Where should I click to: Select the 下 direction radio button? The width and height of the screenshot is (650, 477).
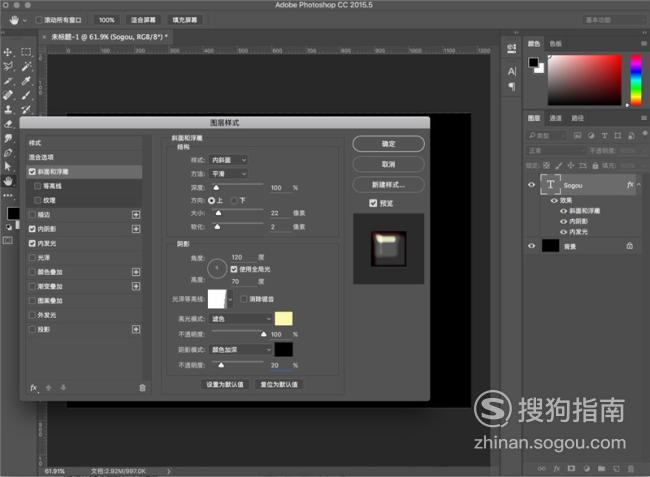click(x=234, y=201)
